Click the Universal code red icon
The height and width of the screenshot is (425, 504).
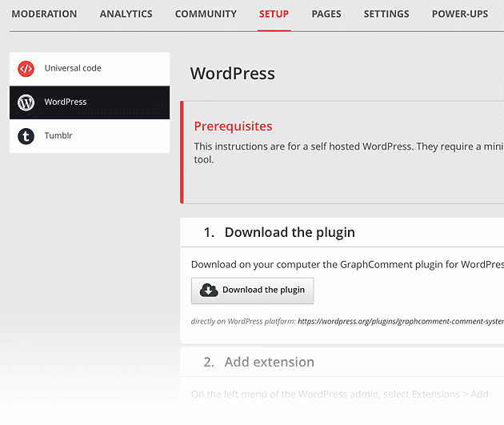[26, 69]
